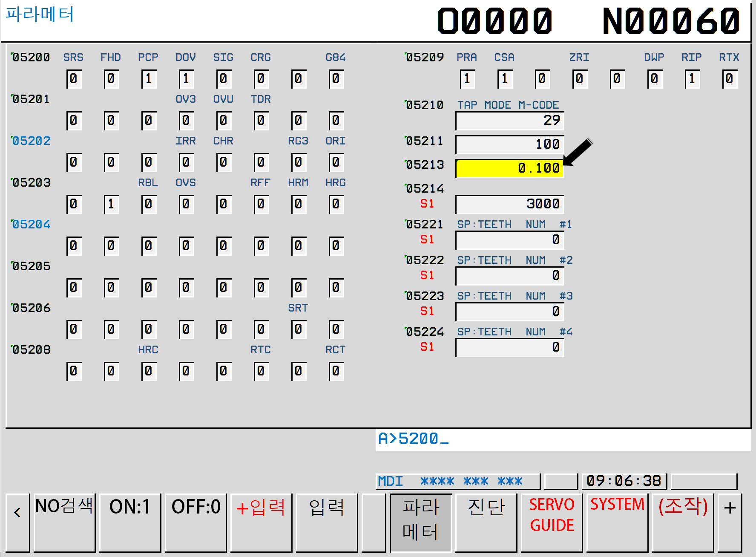This screenshot has width=756, height=557.
Task: Toggle the DWP bit of parameter 05209
Action: pyautogui.click(x=655, y=79)
